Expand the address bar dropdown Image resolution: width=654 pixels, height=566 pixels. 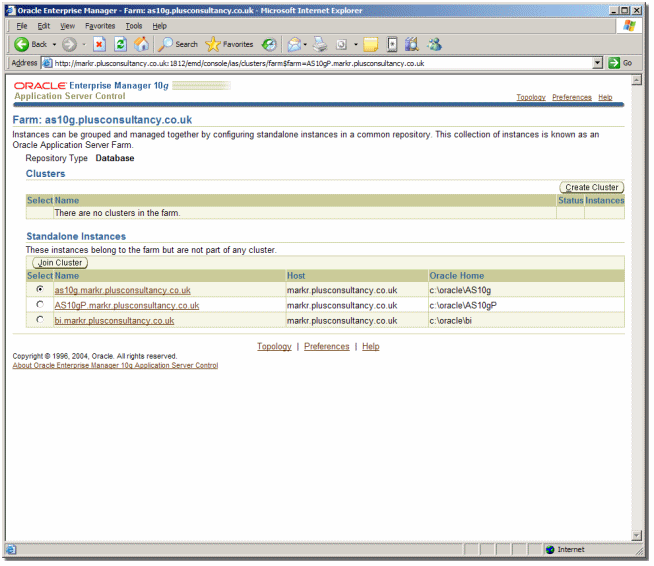598,63
